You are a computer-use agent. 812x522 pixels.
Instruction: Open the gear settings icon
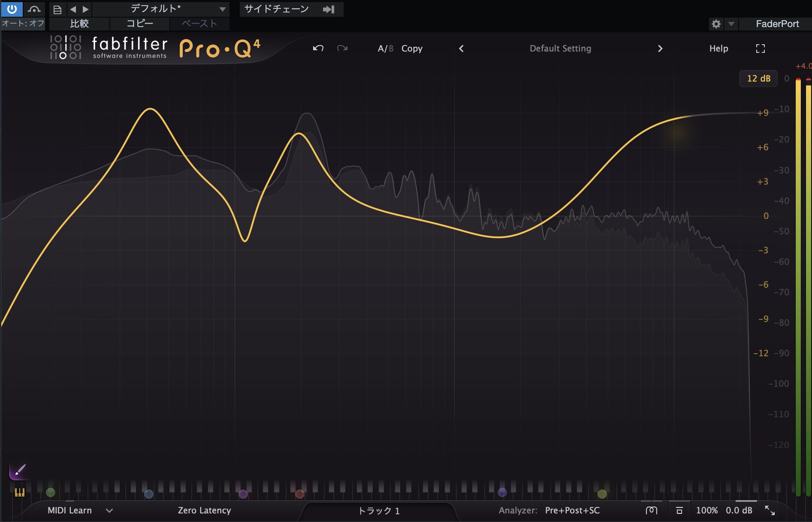pyautogui.click(x=716, y=24)
